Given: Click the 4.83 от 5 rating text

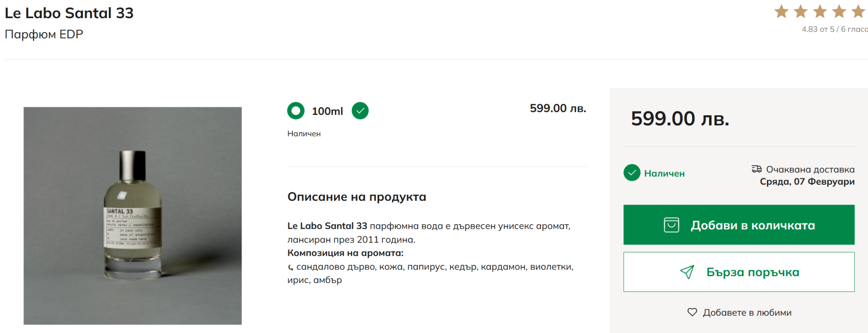Looking at the screenshot, I should pos(834,29).
